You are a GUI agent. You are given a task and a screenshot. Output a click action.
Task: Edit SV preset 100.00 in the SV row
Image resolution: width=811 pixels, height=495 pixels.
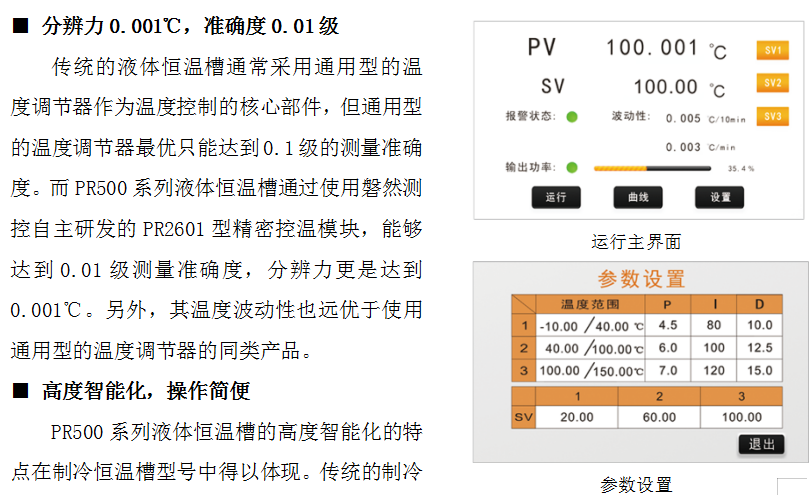pyautogui.click(x=742, y=417)
